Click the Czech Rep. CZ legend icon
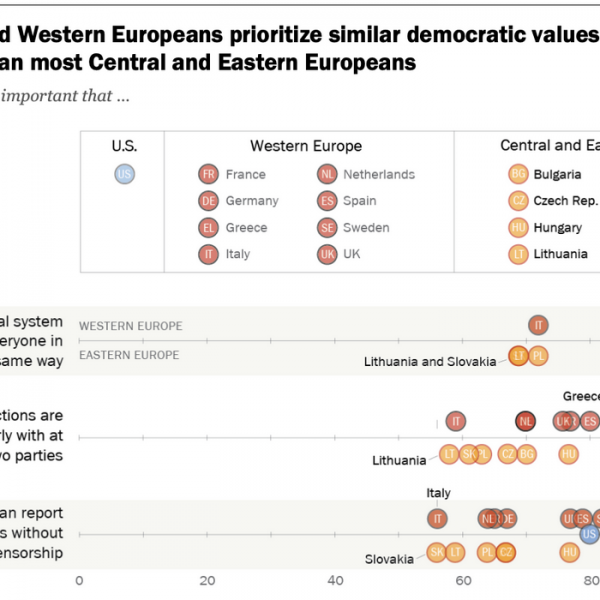600x600 pixels. coord(518,201)
